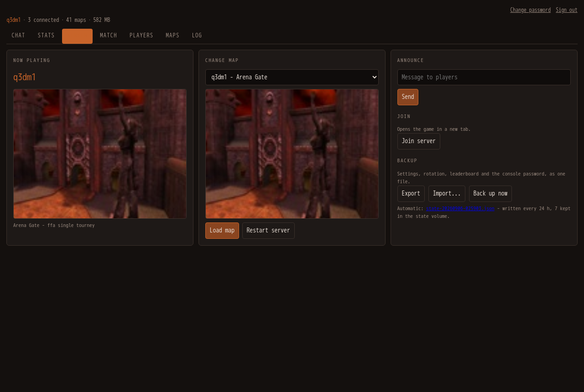584x392 pixels.
Task: Select the highlighted orange tab beside Stats
Action: 77,36
